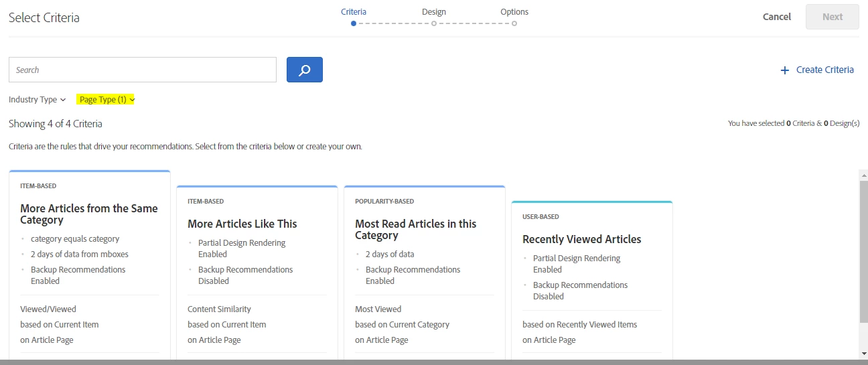Select More Articles Like This card
Viewport: 868px width, 365px height.
point(257,273)
